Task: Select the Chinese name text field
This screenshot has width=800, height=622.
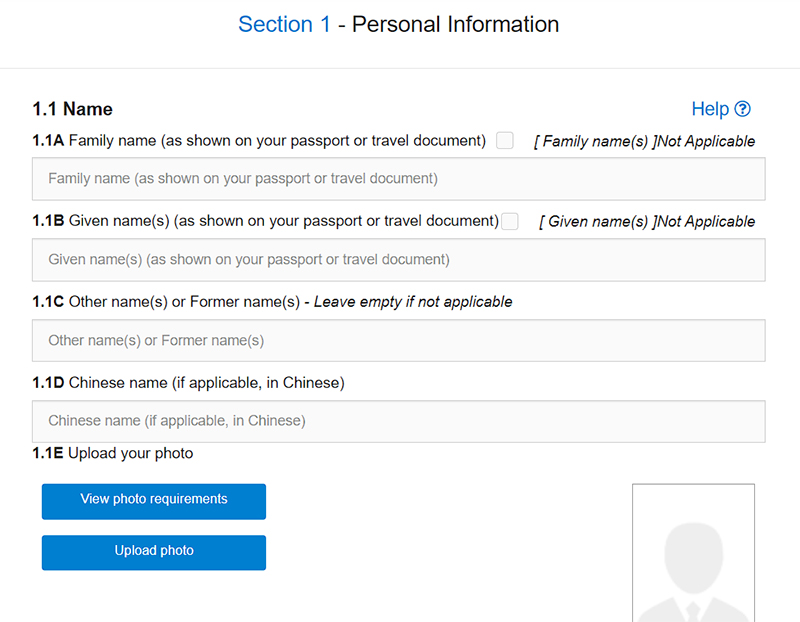Action: 399,422
